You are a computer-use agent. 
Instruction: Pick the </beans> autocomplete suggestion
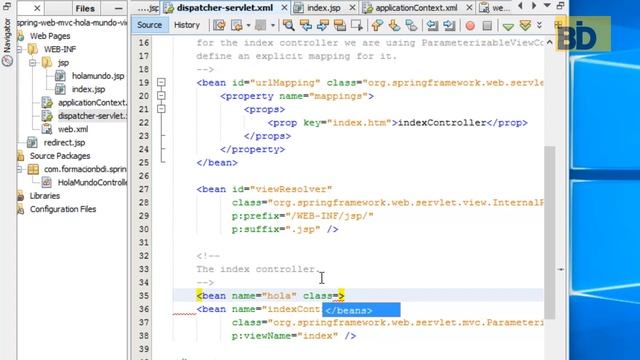click(x=361, y=310)
